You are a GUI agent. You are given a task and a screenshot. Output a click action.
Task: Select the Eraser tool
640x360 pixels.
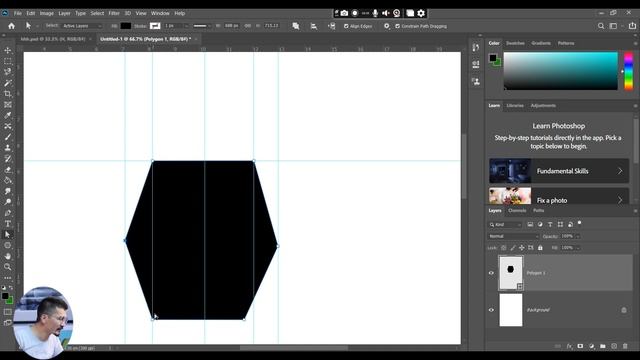click(x=8, y=169)
